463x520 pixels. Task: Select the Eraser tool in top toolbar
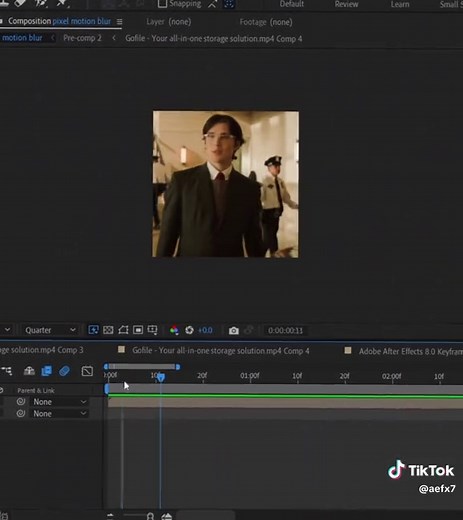(21, 3)
